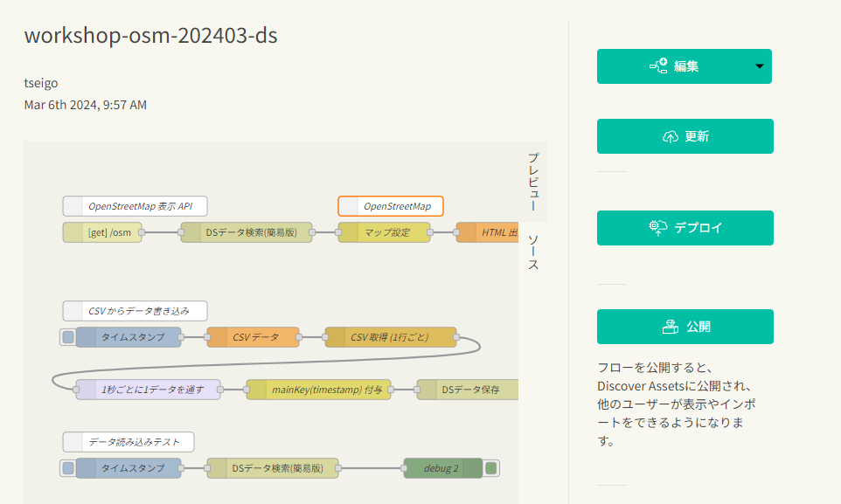Toggle the debug 2 node output button

[x=490, y=468]
